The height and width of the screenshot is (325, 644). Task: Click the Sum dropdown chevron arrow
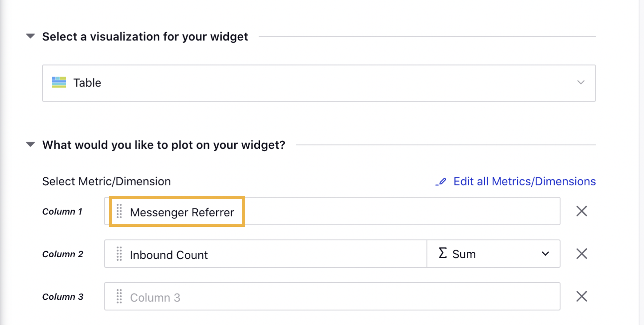(545, 254)
